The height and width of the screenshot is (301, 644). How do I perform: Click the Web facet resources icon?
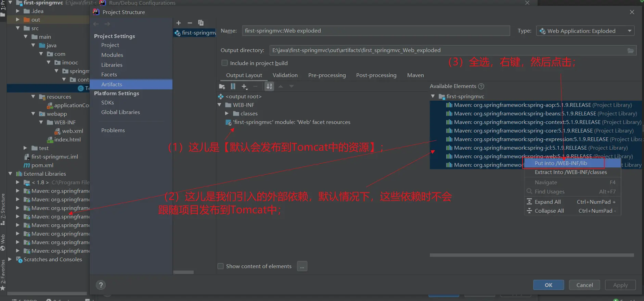click(229, 123)
